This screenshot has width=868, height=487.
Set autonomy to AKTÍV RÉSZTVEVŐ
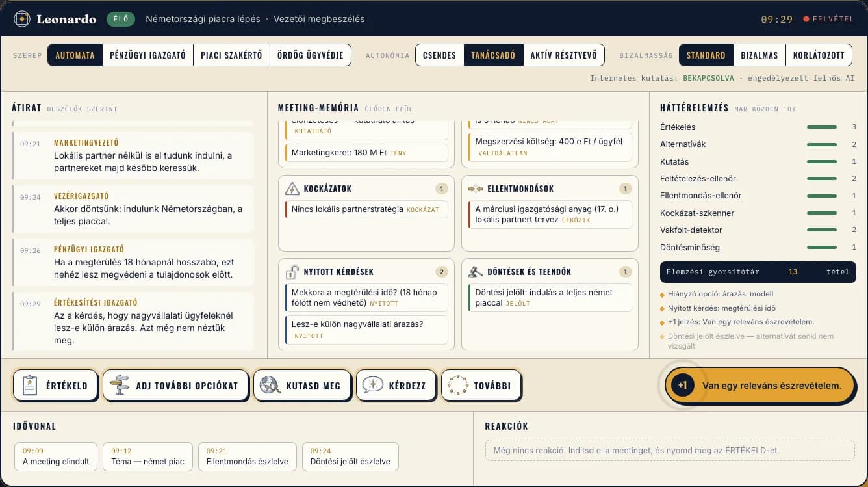coord(563,55)
